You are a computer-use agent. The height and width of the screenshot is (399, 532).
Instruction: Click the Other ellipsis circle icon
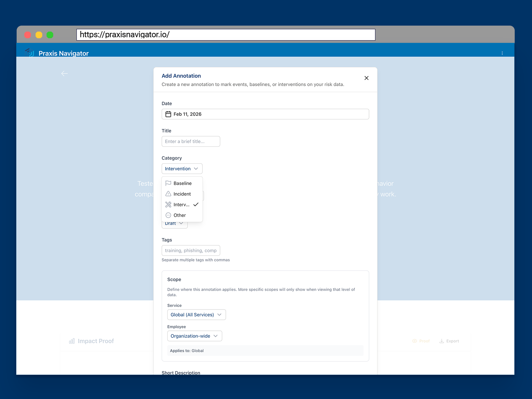click(168, 215)
